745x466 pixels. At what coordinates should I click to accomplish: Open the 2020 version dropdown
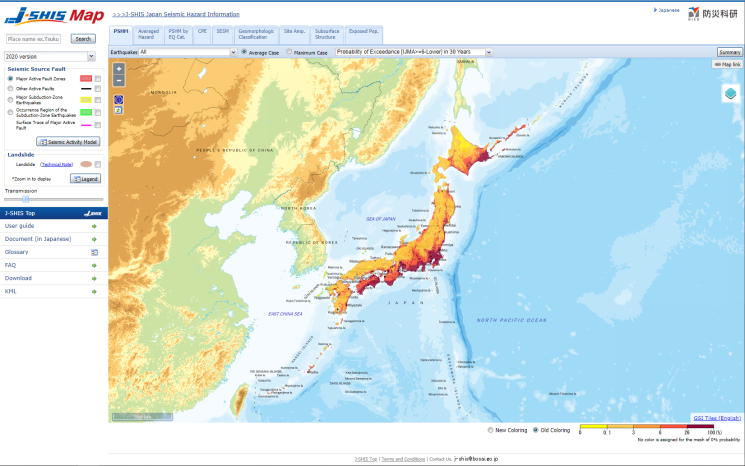point(50,57)
